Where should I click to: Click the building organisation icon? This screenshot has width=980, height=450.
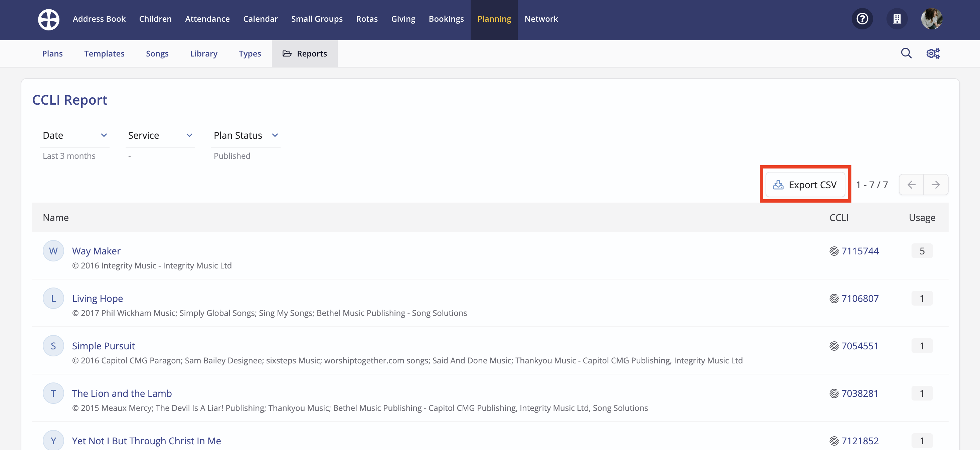pyautogui.click(x=897, y=19)
